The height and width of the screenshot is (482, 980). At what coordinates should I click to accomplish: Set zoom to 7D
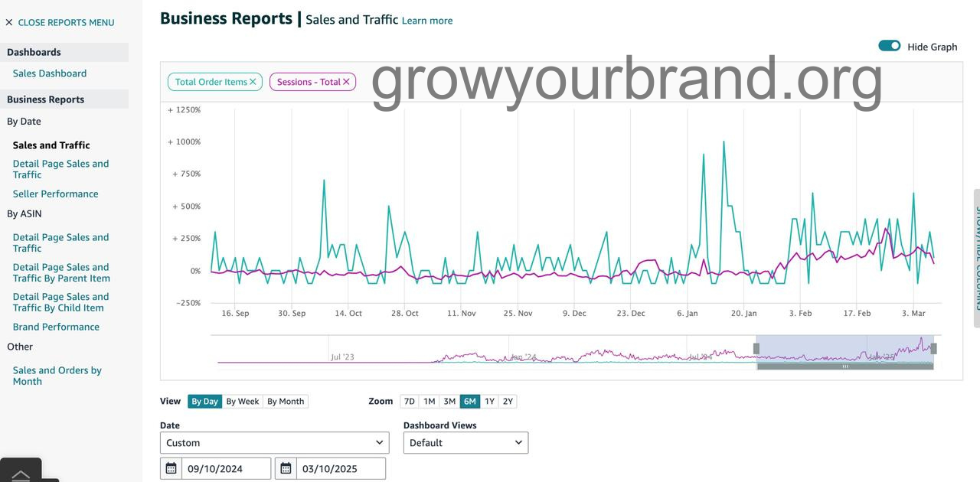pyautogui.click(x=410, y=401)
